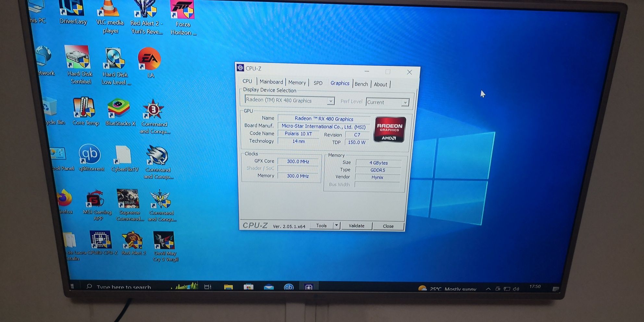Click the GFX Core 300.0 MHz value
644x322 pixels.
pyautogui.click(x=298, y=161)
